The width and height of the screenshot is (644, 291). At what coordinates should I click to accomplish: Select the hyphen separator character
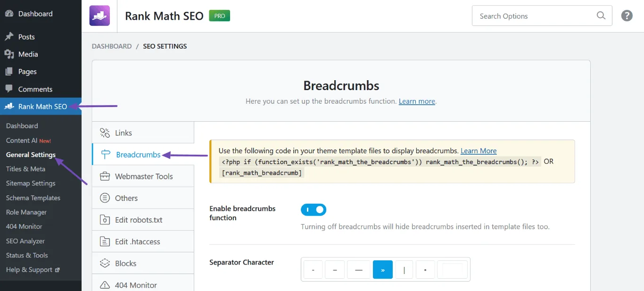(x=313, y=270)
